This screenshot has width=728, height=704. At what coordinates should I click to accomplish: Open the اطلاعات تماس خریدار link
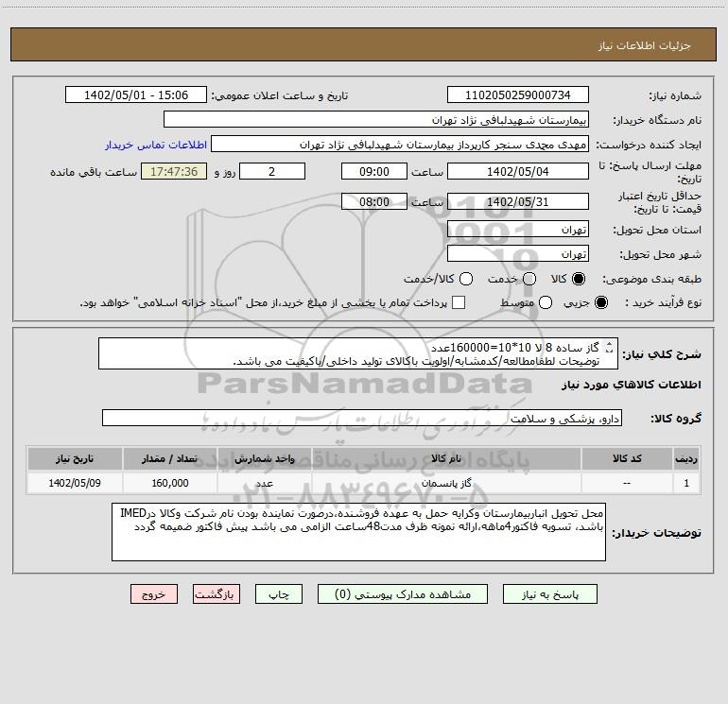[x=156, y=145]
